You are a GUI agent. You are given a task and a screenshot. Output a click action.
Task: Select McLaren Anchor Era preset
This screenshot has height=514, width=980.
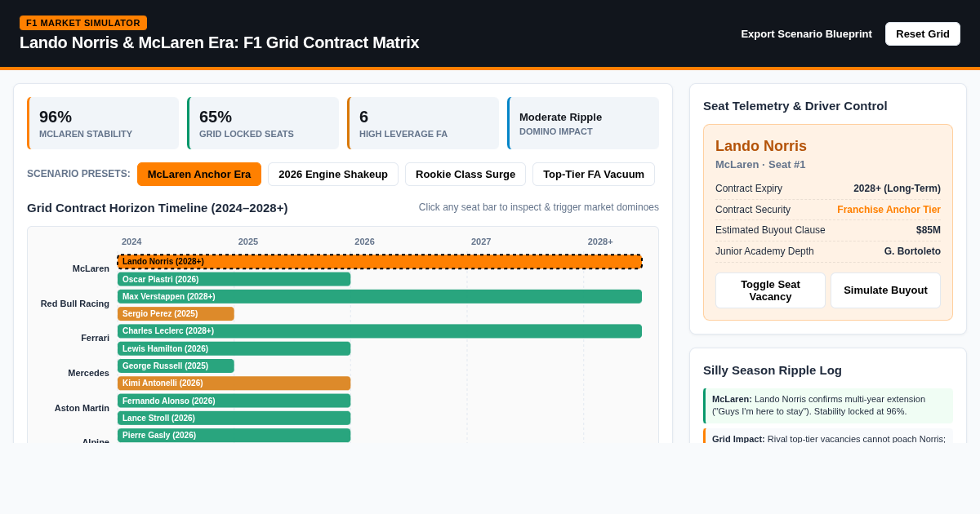(x=199, y=174)
